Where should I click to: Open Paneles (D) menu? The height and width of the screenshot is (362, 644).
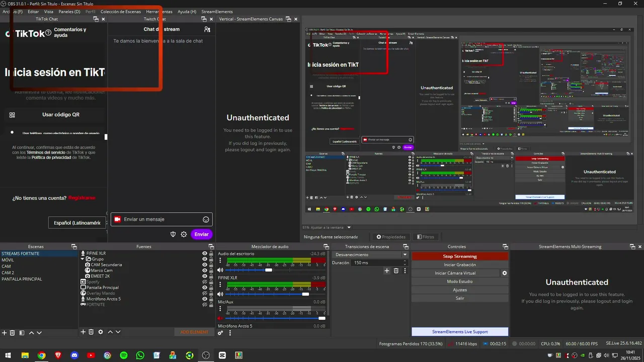click(x=69, y=11)
